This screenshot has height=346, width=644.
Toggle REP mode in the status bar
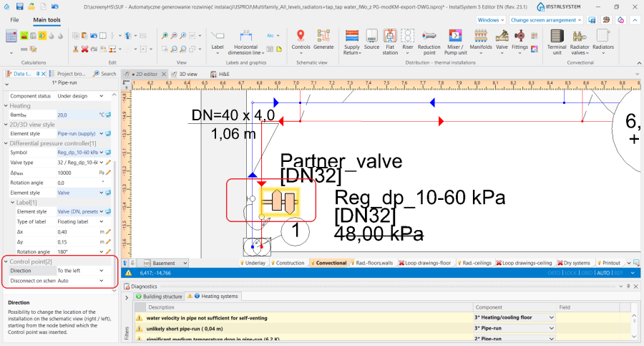click(x=618, y=273)
